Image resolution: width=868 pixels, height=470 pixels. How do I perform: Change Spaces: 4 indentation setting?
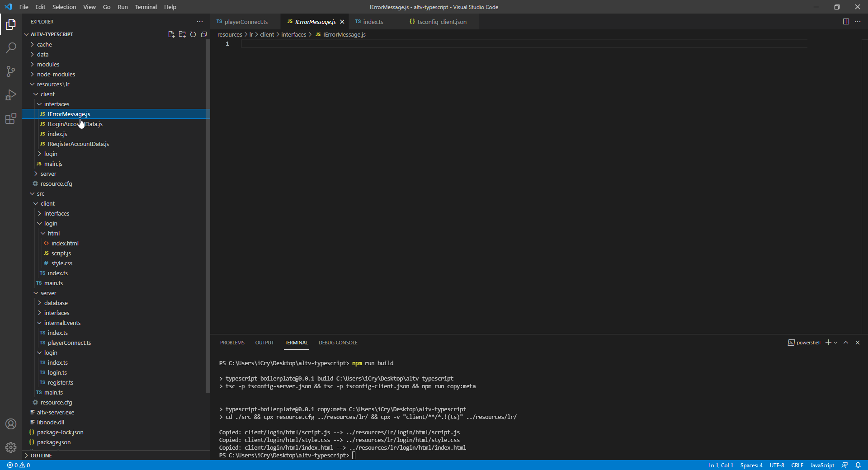pyautogui.click(x=751, y=465)
